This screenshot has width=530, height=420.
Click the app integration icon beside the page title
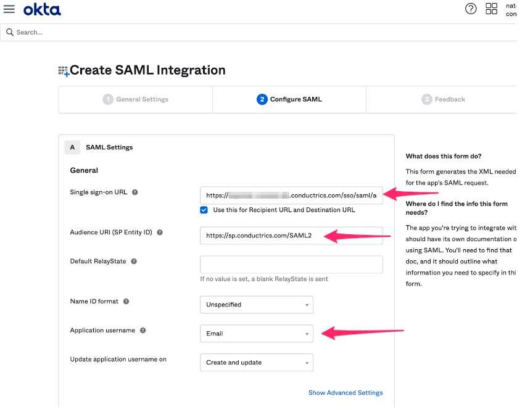point(64,71)
